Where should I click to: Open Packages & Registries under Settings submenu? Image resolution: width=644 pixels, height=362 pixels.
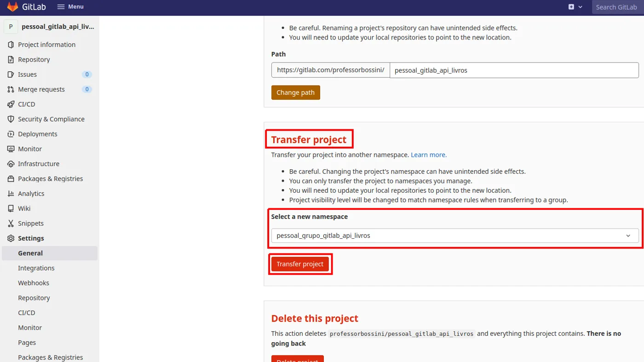[x=50, y=357]
